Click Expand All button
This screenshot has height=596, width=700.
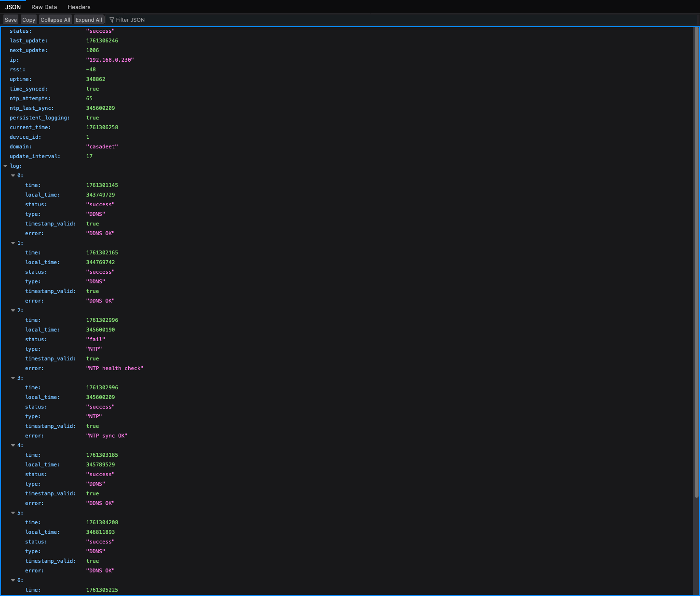pos(89,20)
